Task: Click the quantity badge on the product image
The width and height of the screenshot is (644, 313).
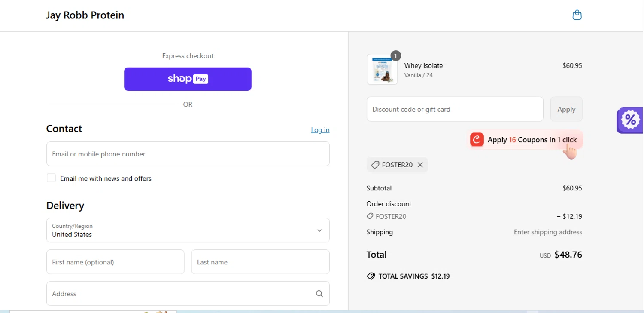Action: coord(395,55)
